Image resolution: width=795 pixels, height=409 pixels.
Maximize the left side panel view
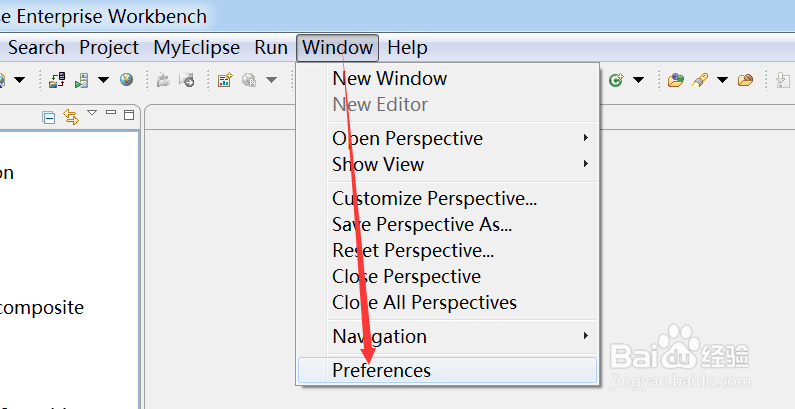pos(128,115)
